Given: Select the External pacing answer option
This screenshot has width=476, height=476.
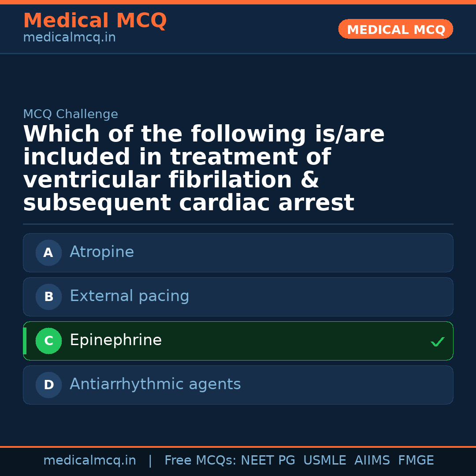Looking at the screenshot, I should click(238, 297).
